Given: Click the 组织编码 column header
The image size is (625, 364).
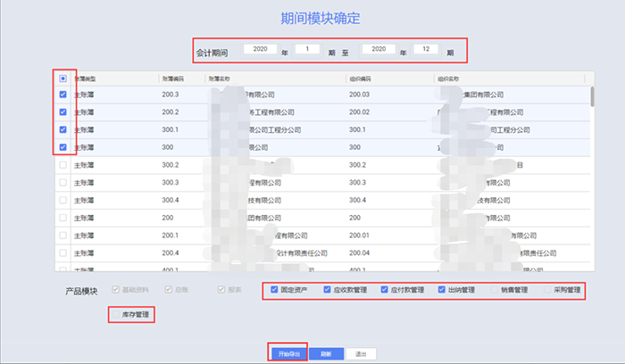Looking at the screenshot, I should tap(360, 79).
